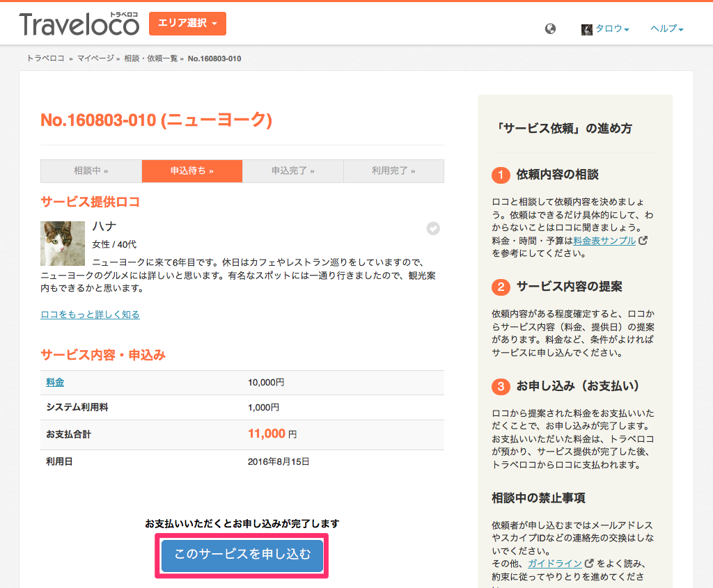The image size is (713, 588).
Task: Open the ヘルプ dropdown menu
Action: 666,29
